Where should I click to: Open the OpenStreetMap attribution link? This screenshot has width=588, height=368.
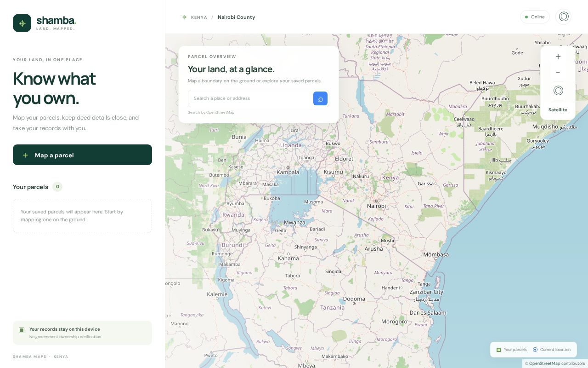[544, 363]
